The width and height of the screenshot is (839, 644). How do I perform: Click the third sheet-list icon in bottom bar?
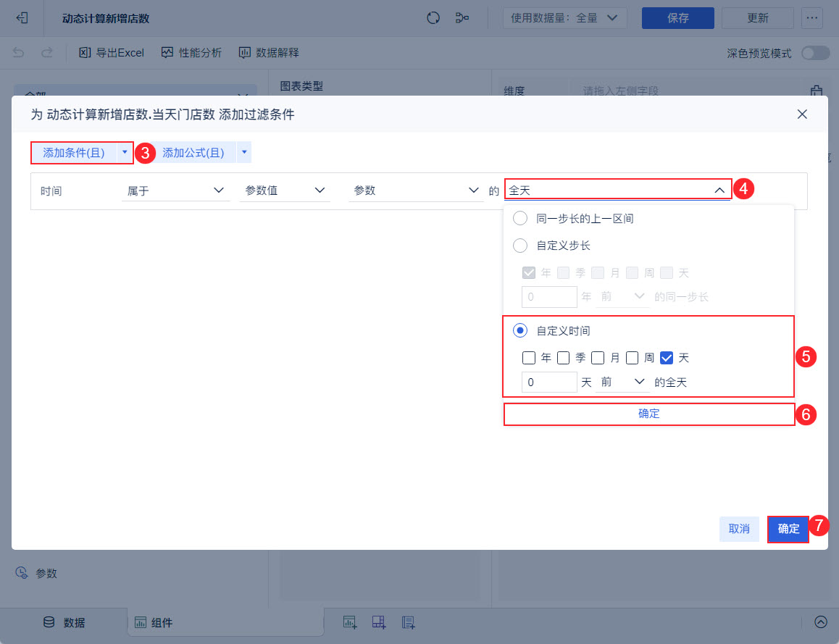[x=408, y=622]
